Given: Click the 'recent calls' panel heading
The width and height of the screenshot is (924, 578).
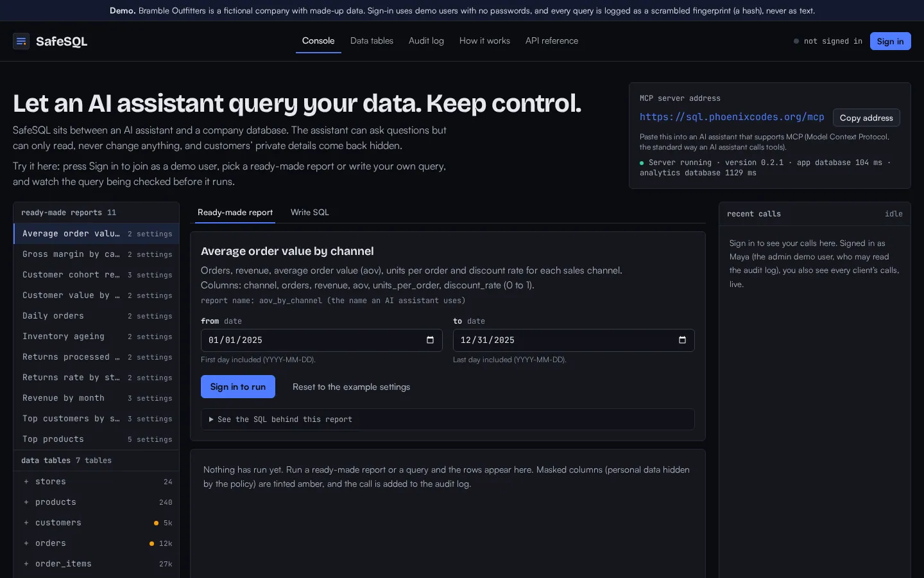Looking at the screenshot, I should click(754, 214).
